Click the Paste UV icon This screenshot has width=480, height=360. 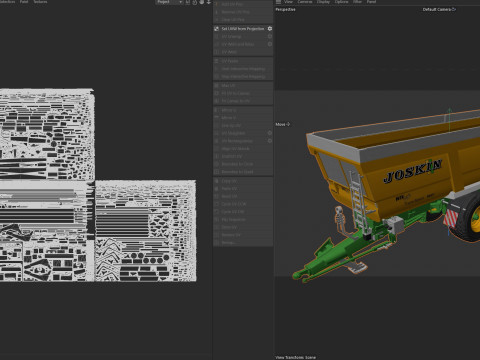point(216,189)
